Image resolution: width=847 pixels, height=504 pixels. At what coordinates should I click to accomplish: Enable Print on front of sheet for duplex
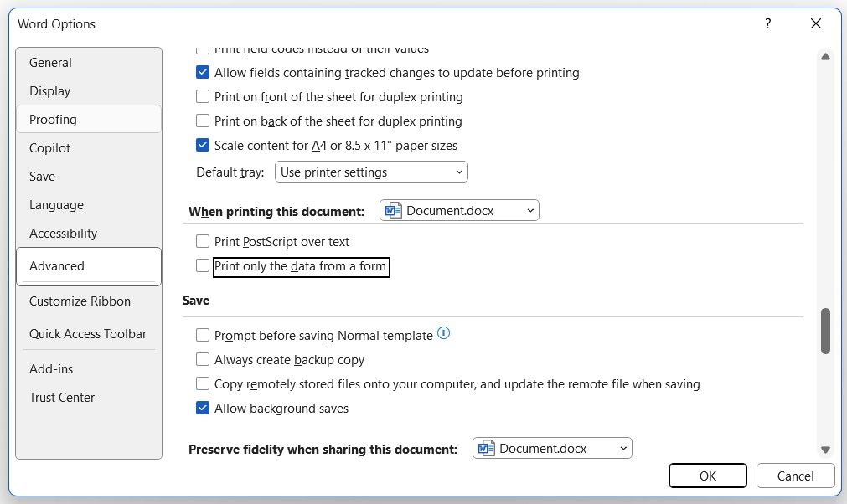point(203,97)
